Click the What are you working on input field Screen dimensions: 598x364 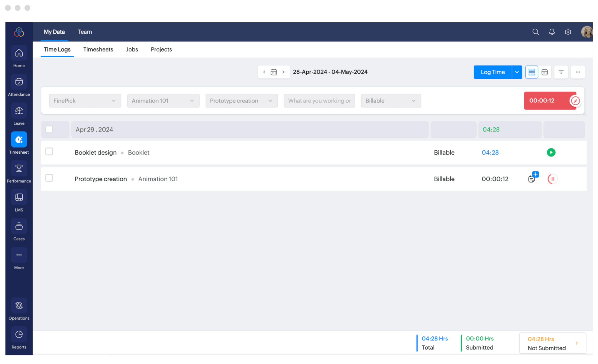point(320,101)
